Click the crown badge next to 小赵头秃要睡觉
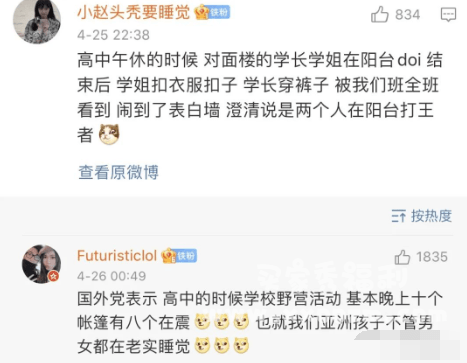The width and height of the screenshot is (467, 363). coord(202,13)
